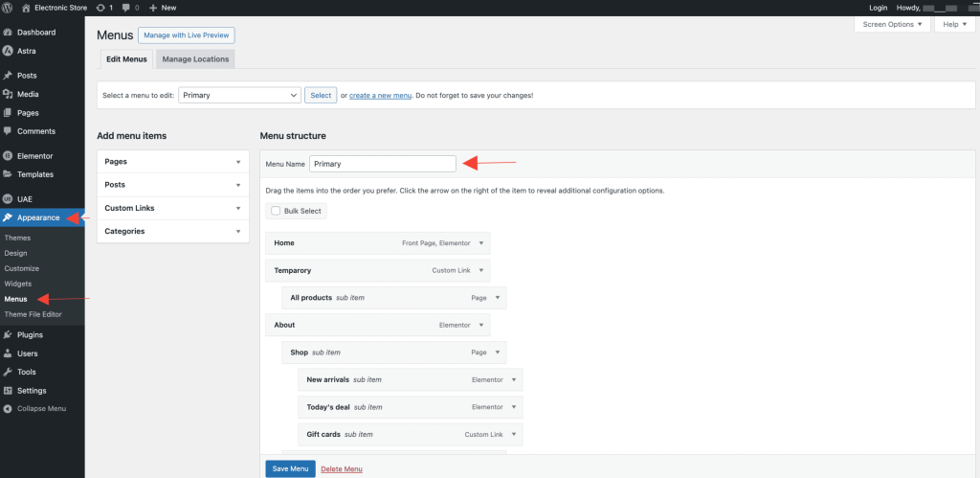980x478 pixels.
Task: Open Theme File Editor submenu item
Action: coord(32,314)
